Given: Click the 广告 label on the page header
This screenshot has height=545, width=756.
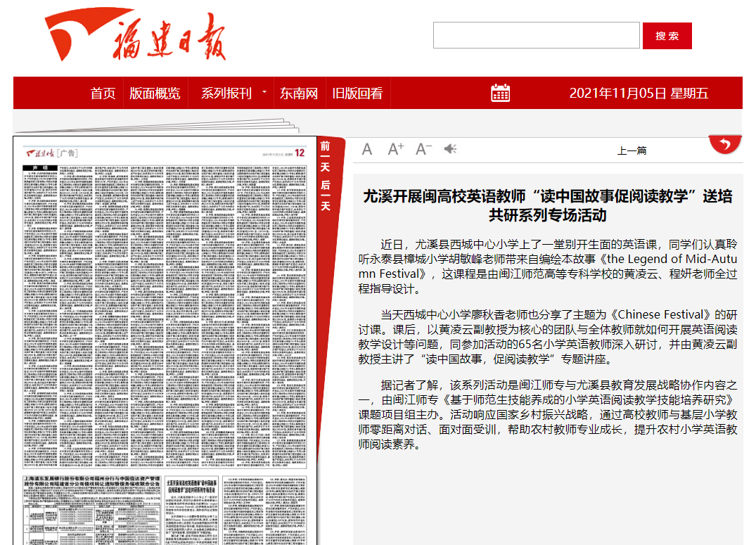Looking at the screenshot, I should click(67, 153).
